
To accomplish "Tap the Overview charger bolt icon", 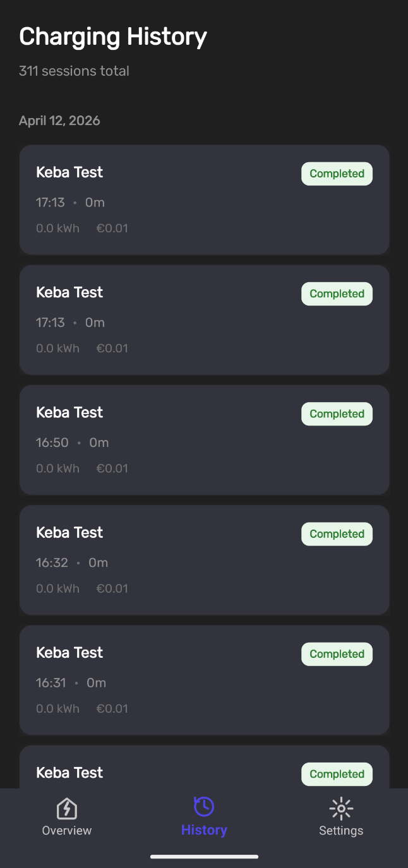I will (x=67, y=808).
